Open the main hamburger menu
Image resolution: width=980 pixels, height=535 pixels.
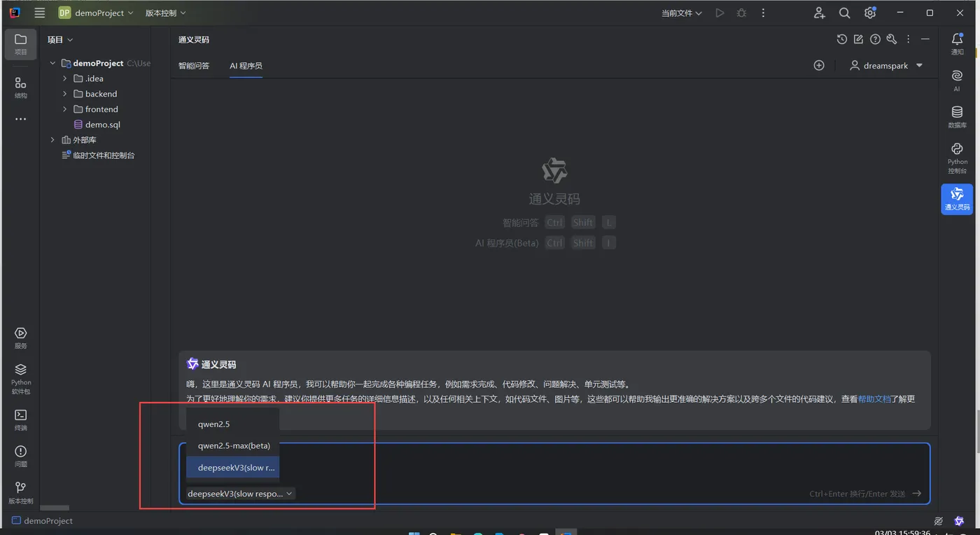[x=40, y=13]
